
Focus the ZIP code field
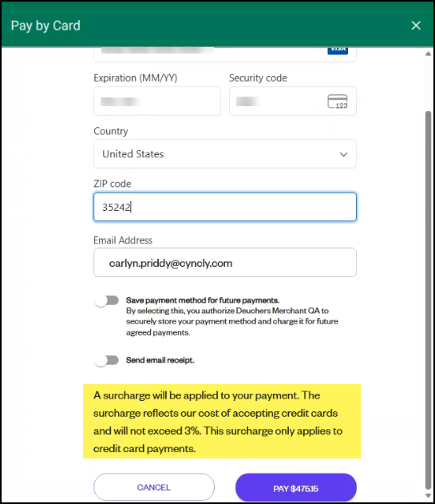click(x=225, y=207)
